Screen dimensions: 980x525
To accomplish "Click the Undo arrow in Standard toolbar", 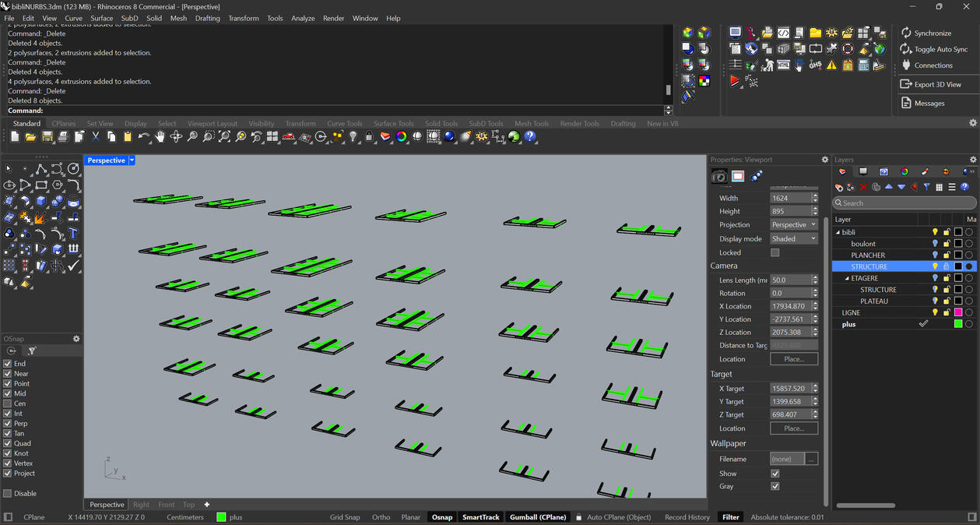I will [143, 137].
